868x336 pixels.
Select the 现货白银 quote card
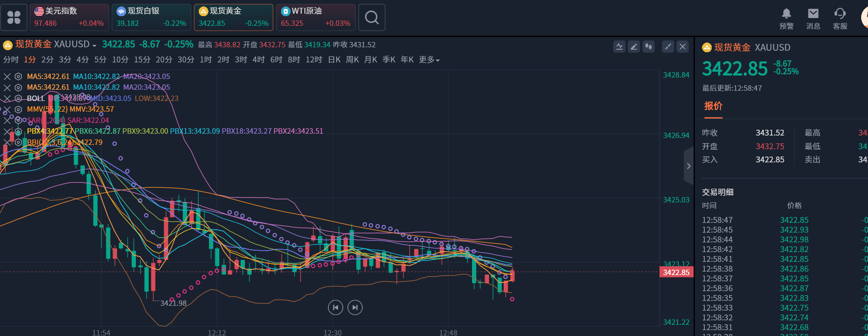point(151,18)
